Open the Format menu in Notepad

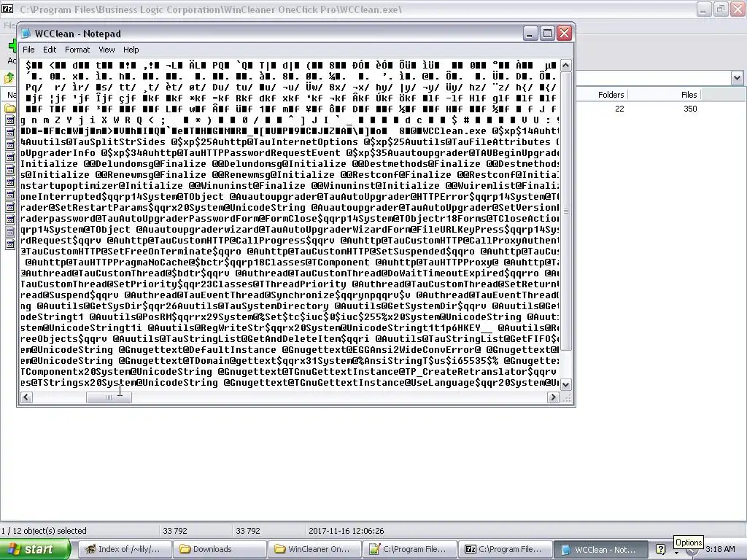pos(77,50)
